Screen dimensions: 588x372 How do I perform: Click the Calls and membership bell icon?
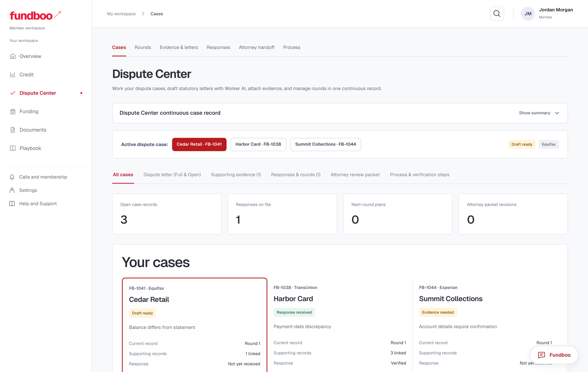click(x=12, y=177)
